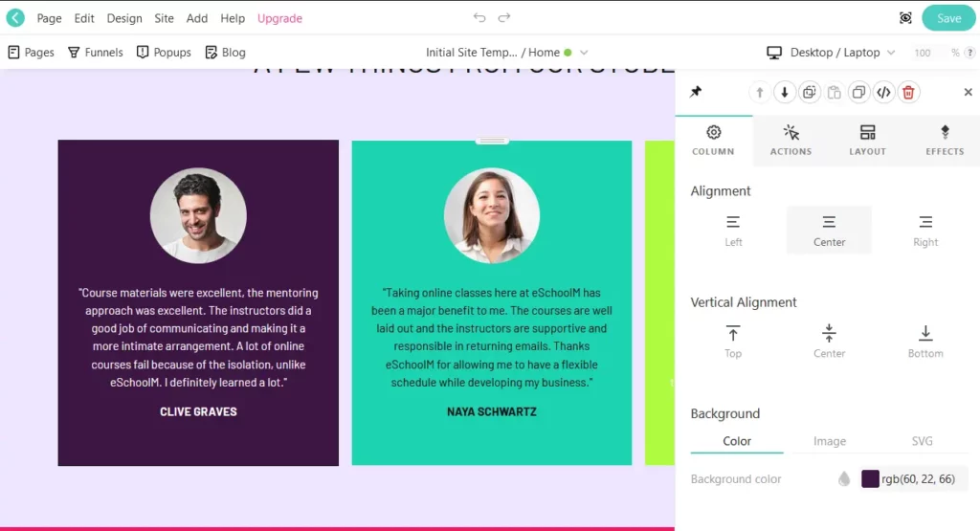Move the column up
The width and height of the screenshot is (980, 531).
point(759,93)
